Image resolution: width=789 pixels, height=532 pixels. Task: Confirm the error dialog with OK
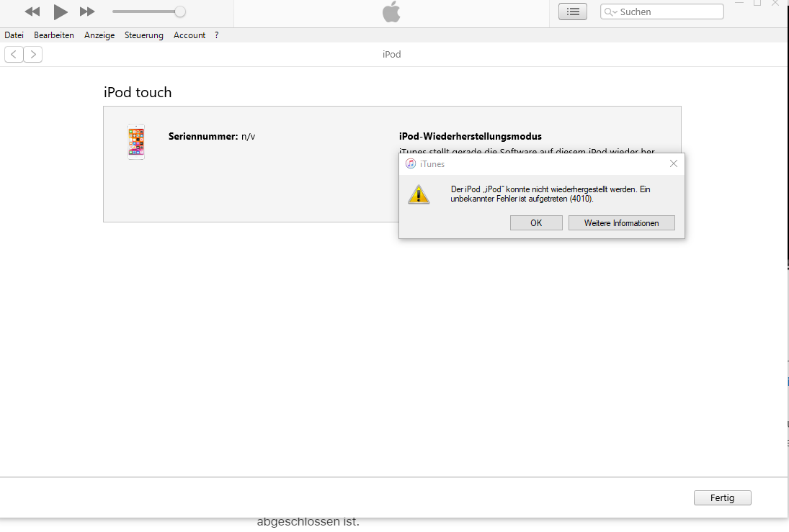[536, 222]
